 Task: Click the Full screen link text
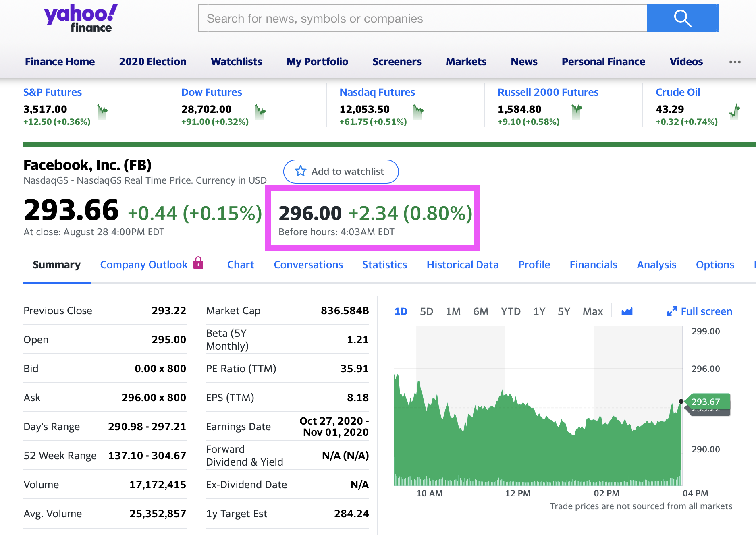tap(706, 311)
